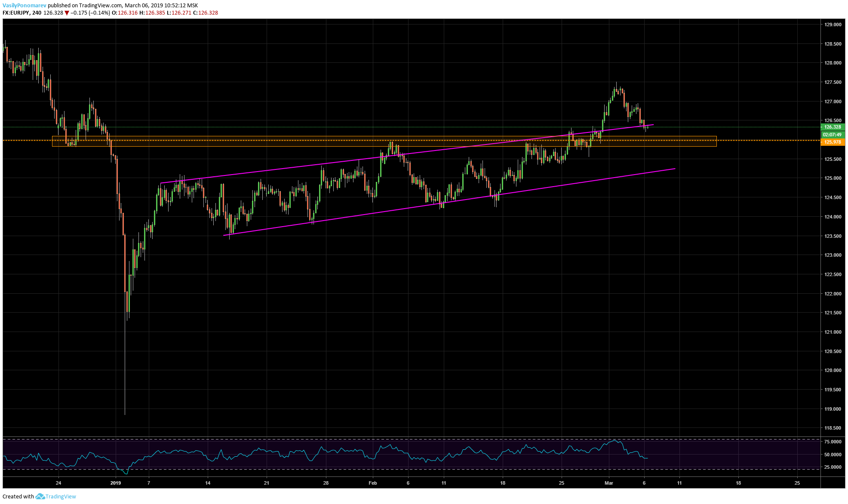Click the 14 date axis label
Image resolution: width=848 pixels, height=504 pixels.
pos(208,483)
